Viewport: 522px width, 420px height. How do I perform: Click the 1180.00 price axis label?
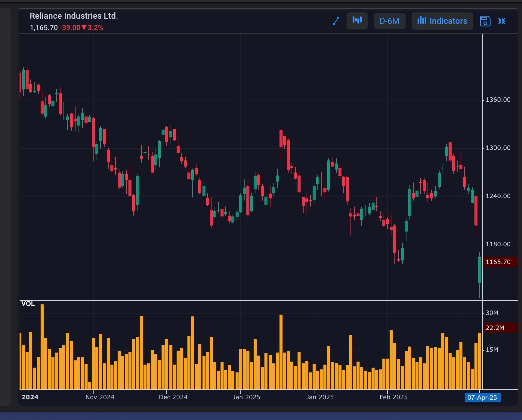(x=498, y=244)
